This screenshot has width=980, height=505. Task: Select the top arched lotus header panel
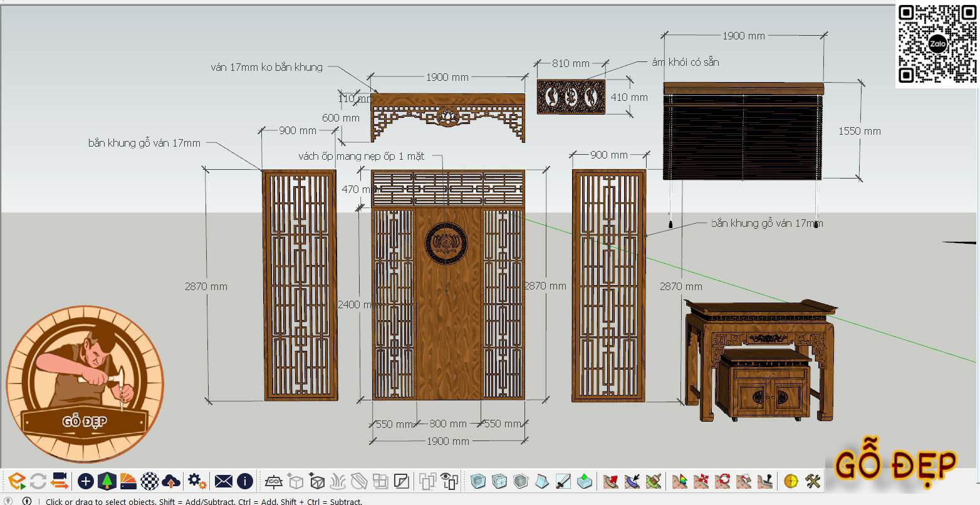point(447,117)
